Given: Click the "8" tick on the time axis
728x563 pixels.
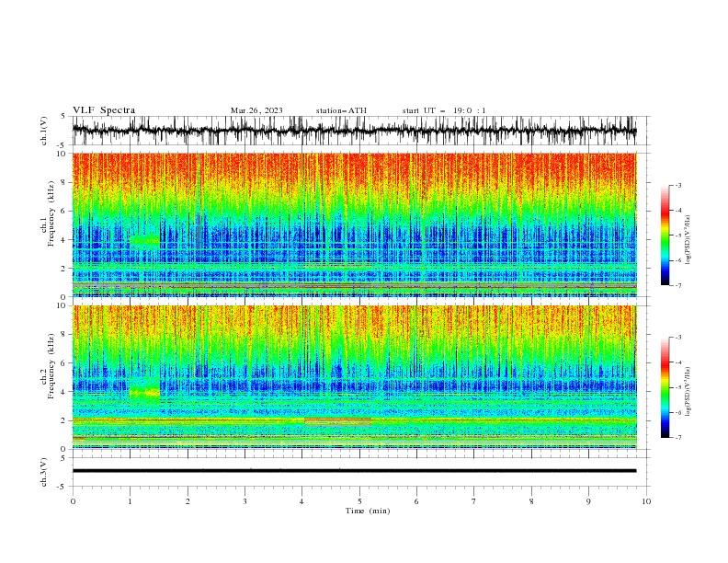Looking at the screenshot, I should click(x=531, y=501).
